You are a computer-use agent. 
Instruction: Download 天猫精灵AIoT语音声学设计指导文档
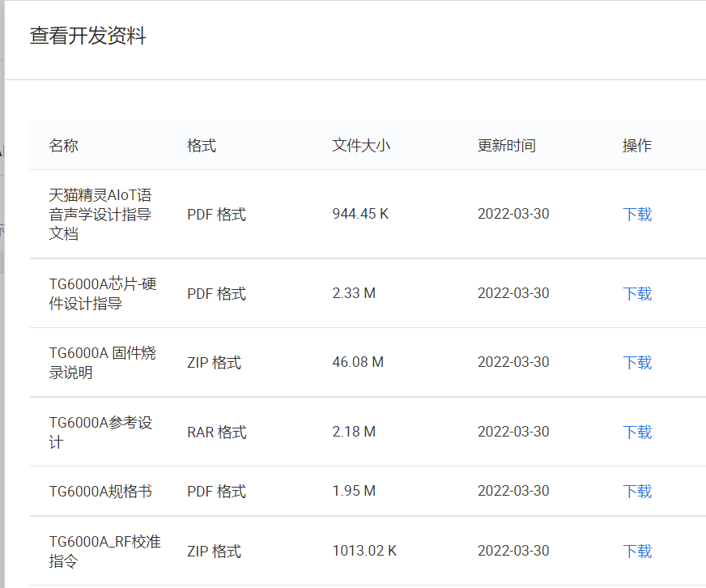pos(637,214)
